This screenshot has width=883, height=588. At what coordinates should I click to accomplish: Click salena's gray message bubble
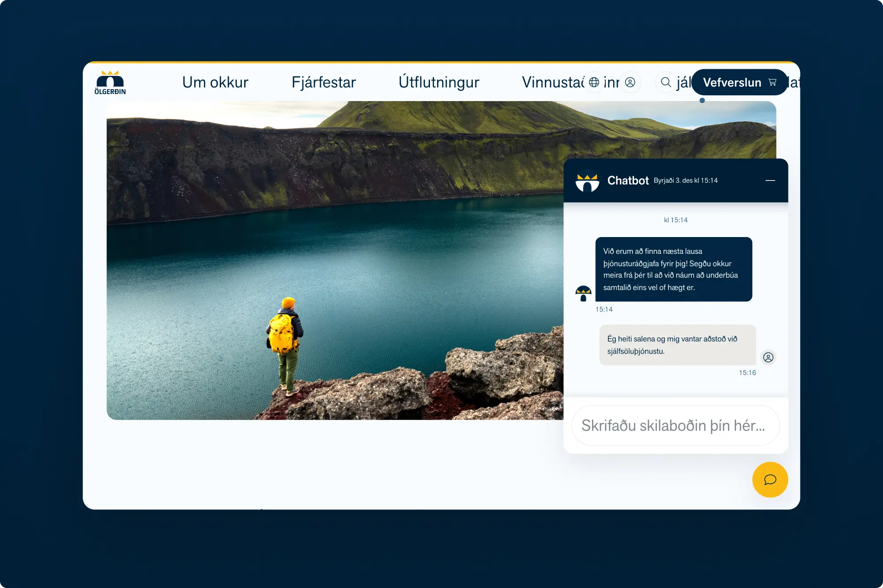coord(677,345)
